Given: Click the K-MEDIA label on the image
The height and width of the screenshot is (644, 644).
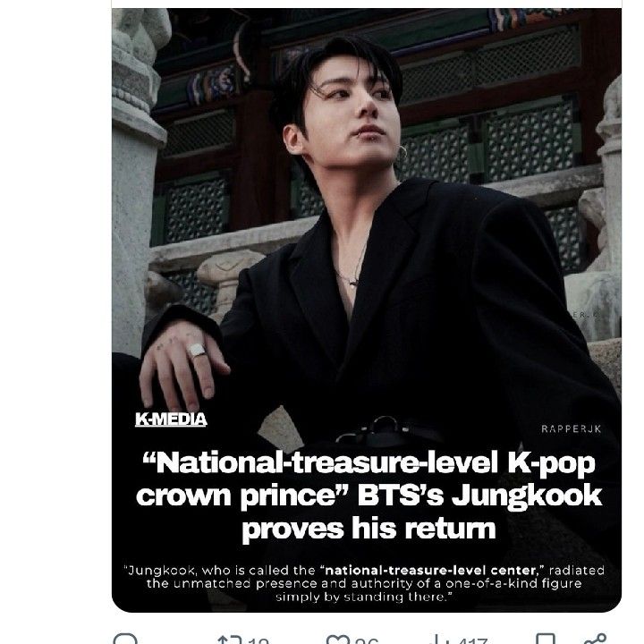Looking at the screenshot, I should (171, 419).
